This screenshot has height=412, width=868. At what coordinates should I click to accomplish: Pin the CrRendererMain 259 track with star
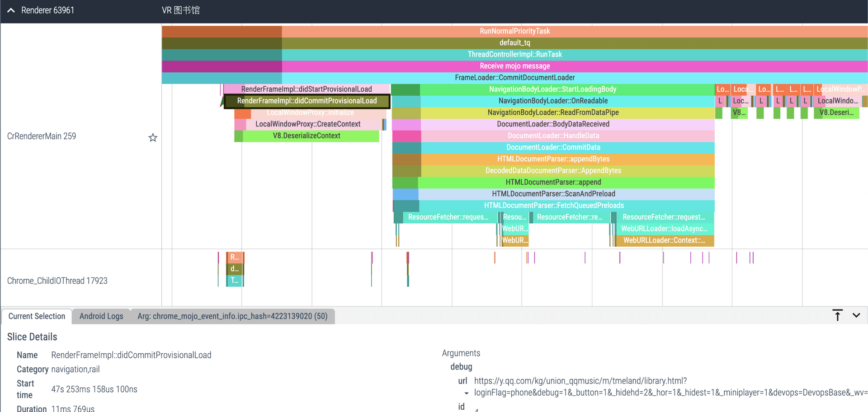click(x=153, y=137)
